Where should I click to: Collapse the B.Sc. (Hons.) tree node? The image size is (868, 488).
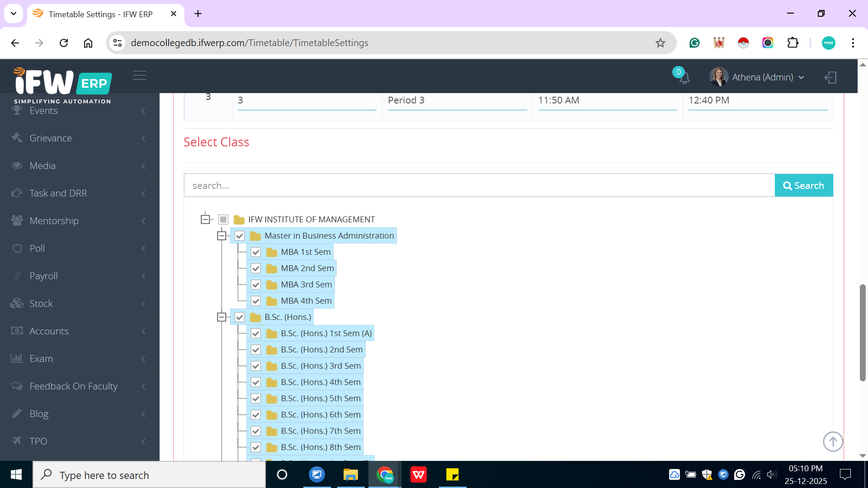coord(222,317)
